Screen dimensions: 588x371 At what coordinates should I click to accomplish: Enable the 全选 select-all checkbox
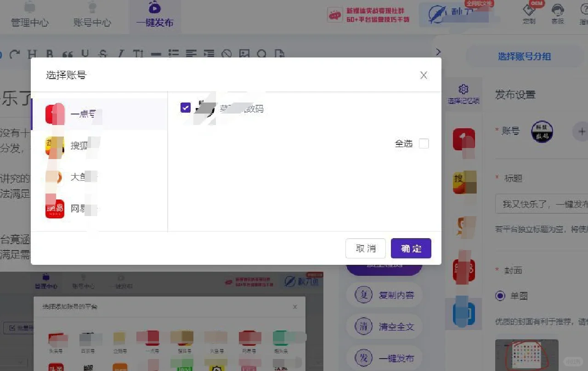tap(424, 143)
